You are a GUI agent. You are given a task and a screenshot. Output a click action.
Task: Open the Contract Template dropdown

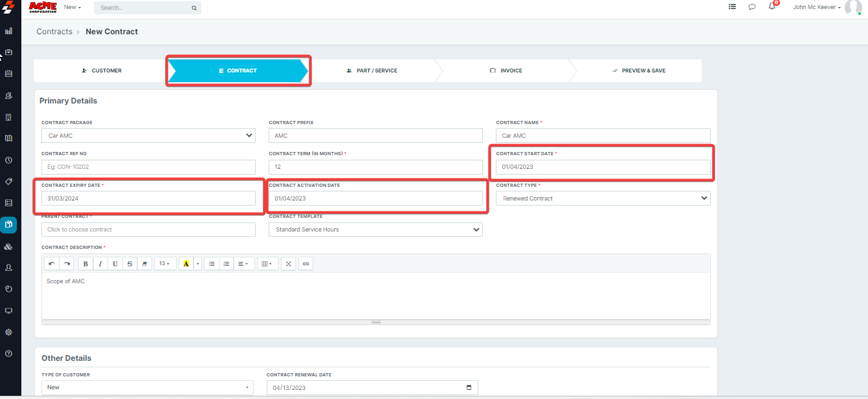[375, 230]
